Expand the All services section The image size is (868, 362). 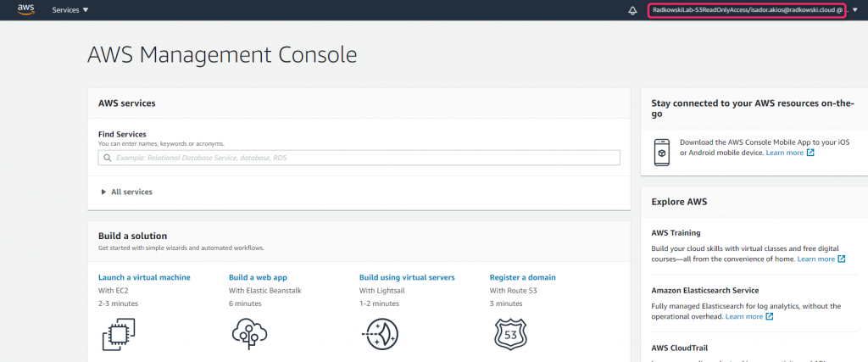[x=127, y=192]
